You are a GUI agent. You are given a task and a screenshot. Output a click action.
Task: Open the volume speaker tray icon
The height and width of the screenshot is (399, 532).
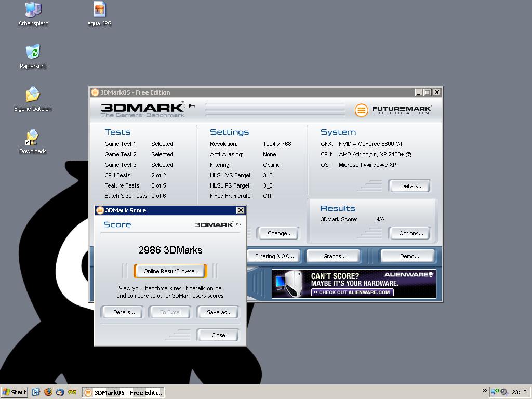504,392
